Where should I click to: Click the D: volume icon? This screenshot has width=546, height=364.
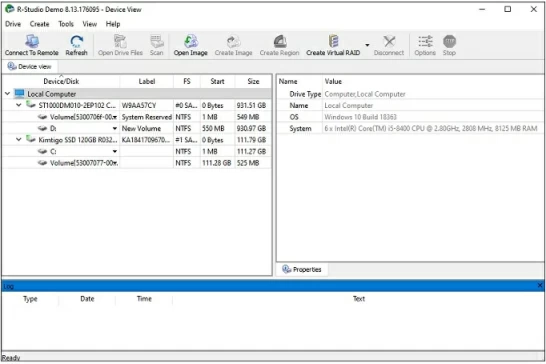click(x=42, y=128)
